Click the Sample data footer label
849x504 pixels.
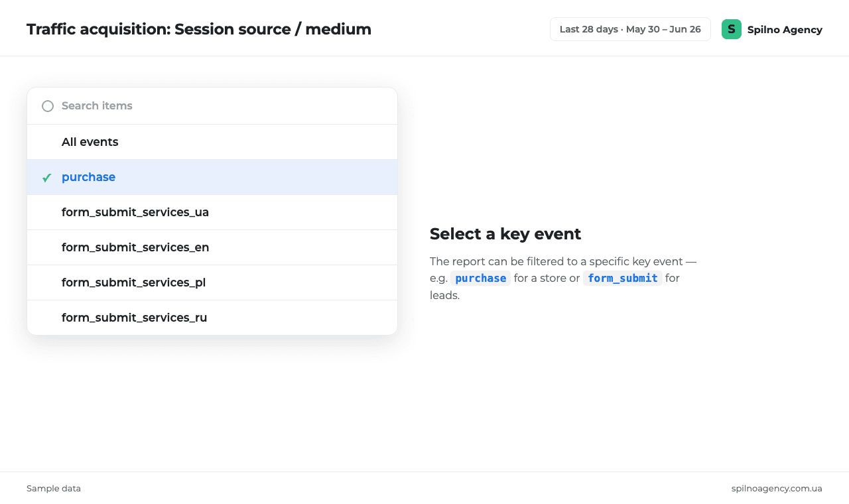(x=54, y=489)
